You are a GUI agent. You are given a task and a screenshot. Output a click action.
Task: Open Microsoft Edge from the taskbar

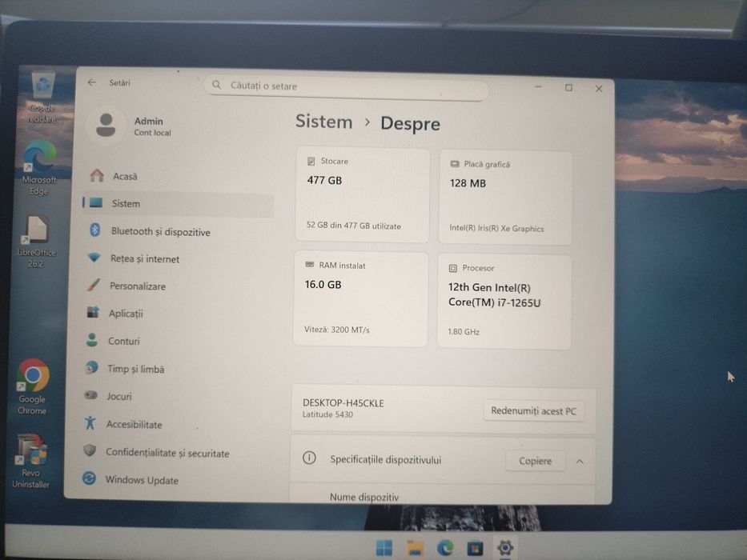click(445, 548)
